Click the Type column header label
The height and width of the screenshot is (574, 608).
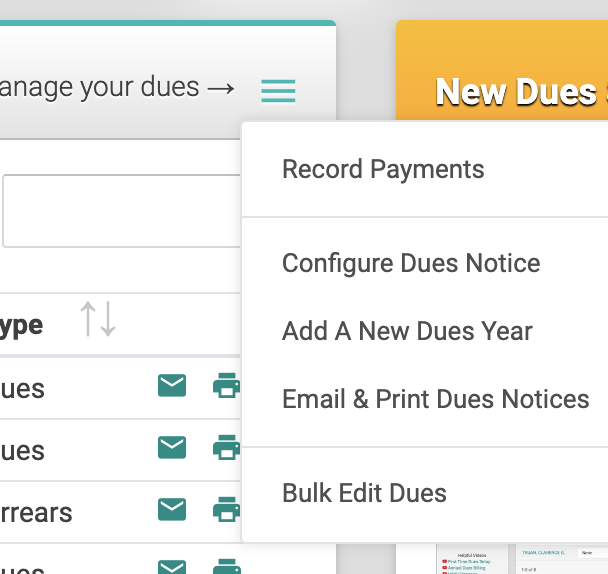pos(22,325)
